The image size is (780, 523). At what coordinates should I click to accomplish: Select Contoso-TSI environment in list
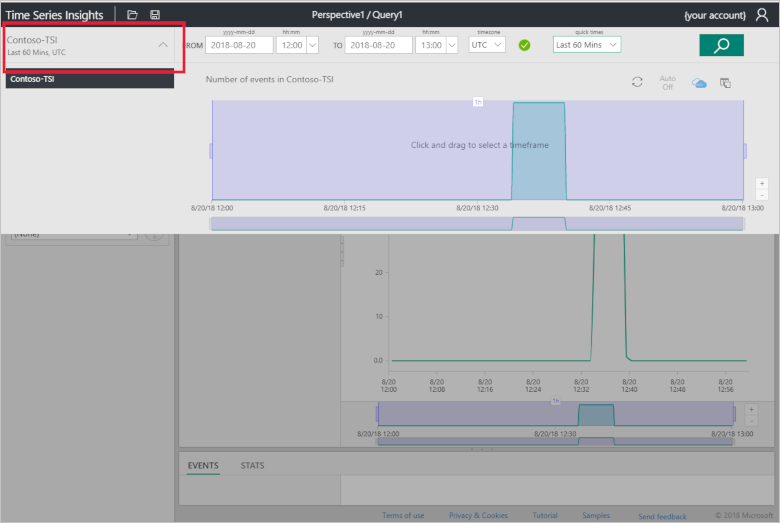90,79
